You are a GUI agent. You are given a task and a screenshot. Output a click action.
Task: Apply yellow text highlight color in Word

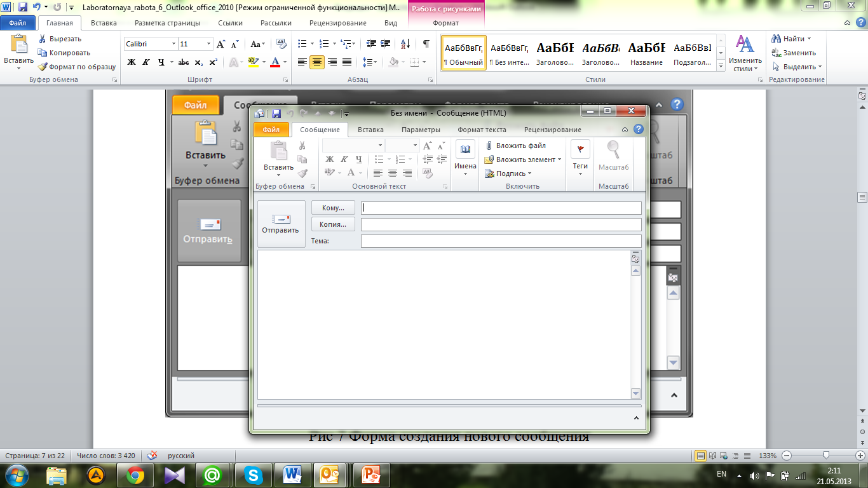tap(252, 62)
